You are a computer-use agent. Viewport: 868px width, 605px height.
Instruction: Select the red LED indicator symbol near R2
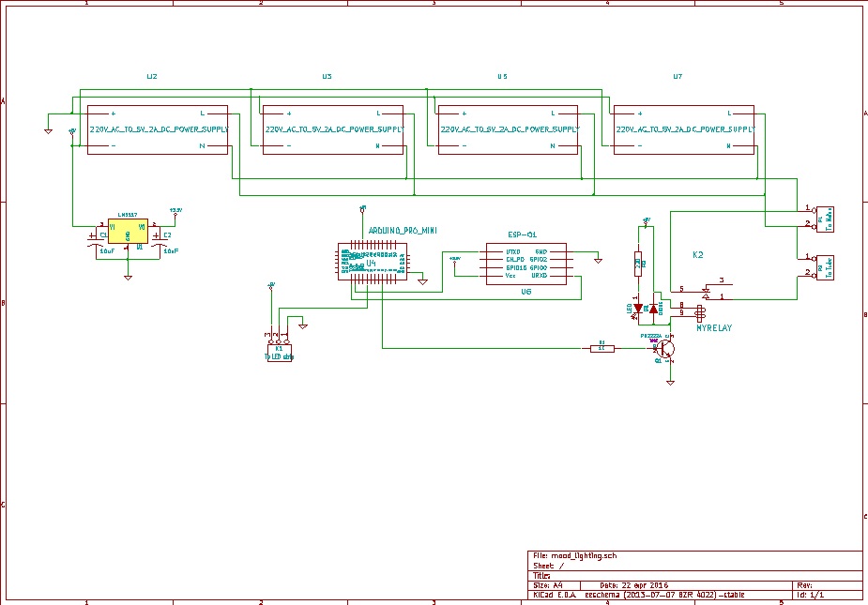click(637, 307)
